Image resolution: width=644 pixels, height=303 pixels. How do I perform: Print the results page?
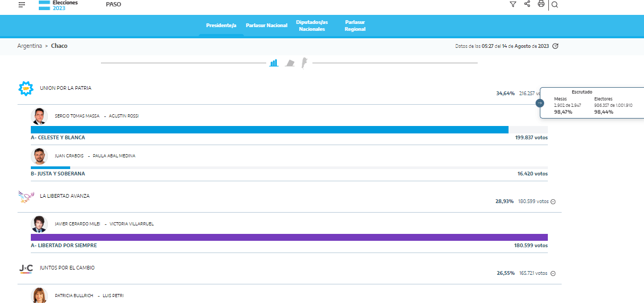tap(541, 4)
